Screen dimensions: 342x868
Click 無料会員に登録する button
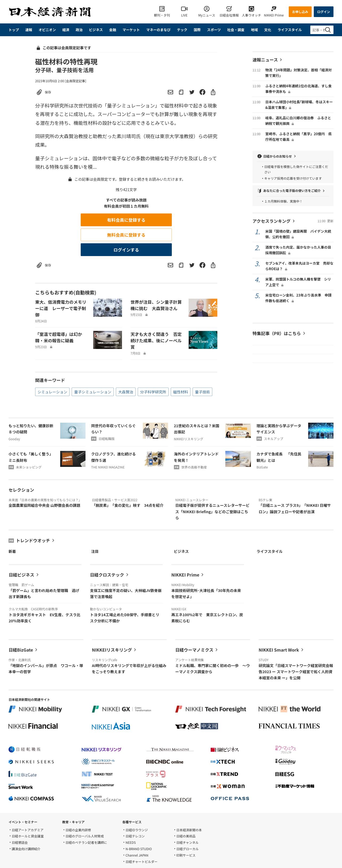[x=126, y=235]
